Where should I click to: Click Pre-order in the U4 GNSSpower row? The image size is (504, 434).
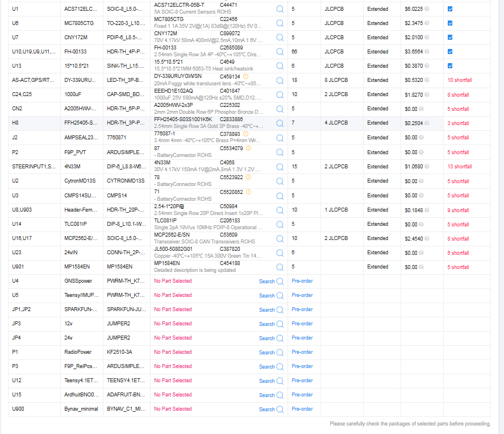click(x=302, y=281)
